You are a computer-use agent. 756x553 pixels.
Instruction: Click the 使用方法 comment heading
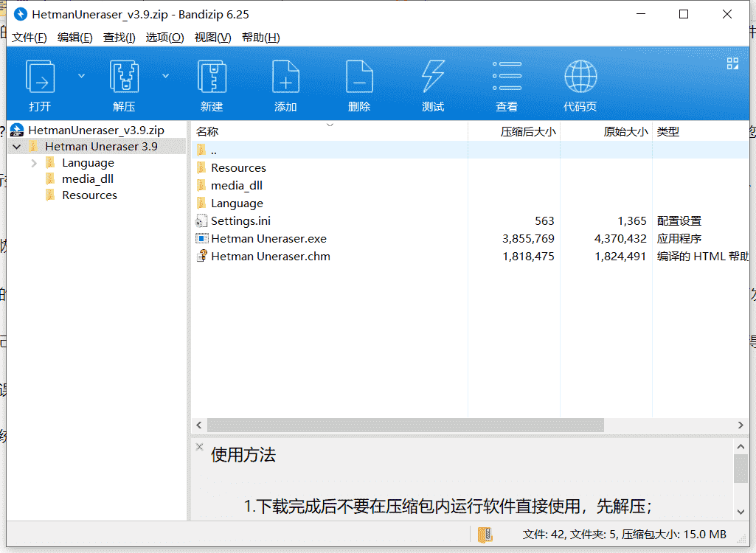(x=243, y=455)
